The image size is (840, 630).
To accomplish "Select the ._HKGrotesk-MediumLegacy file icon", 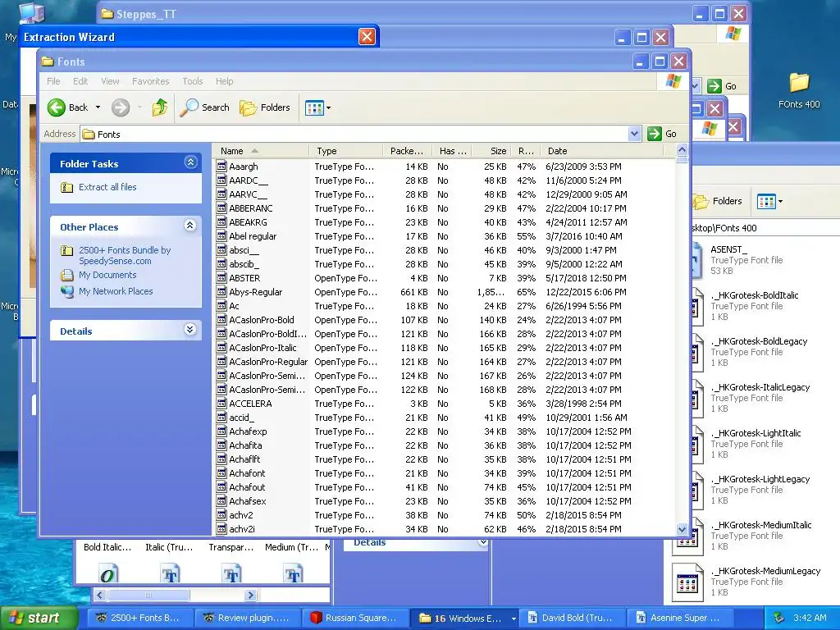I will pos(687,582).
